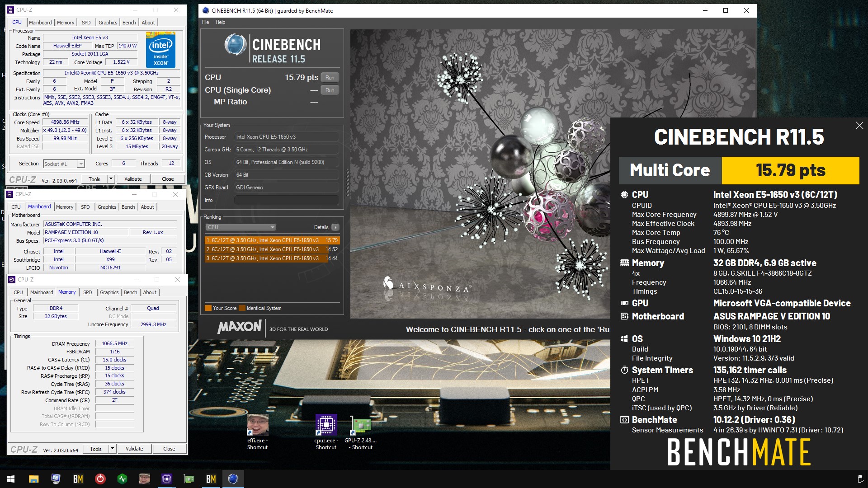Select ranking entry scoring 14.52
Screen dimensions: 868x488
(272, 249)
